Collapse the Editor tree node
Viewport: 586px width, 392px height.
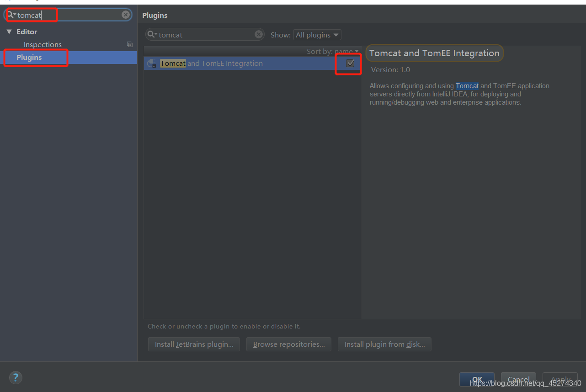tap(9, 32)
